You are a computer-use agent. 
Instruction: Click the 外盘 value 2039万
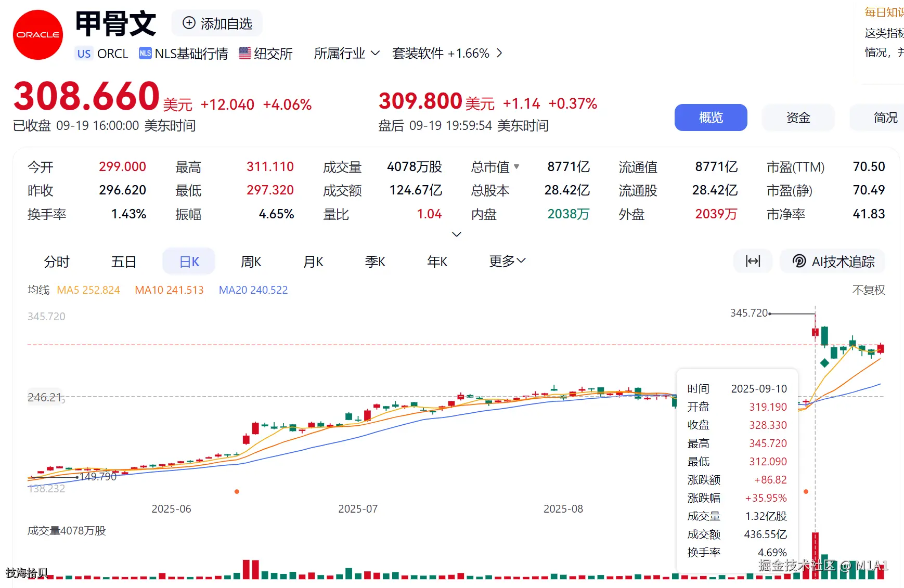[x=716, y=214]
